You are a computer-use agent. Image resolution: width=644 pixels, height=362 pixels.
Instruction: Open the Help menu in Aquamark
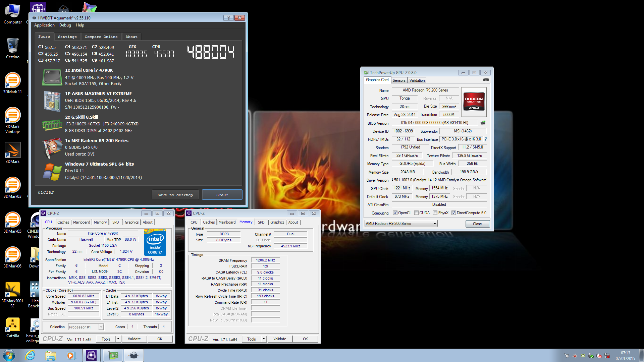(80, 25)
